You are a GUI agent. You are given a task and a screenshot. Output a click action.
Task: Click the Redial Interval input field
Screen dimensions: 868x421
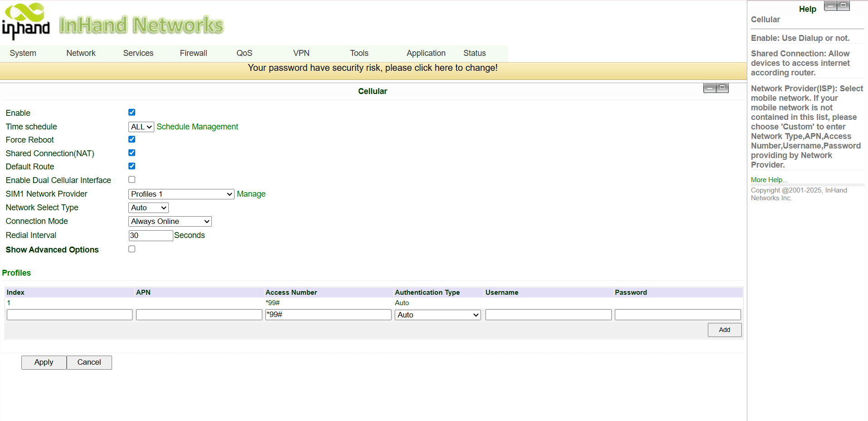click(x=151, y=235)
